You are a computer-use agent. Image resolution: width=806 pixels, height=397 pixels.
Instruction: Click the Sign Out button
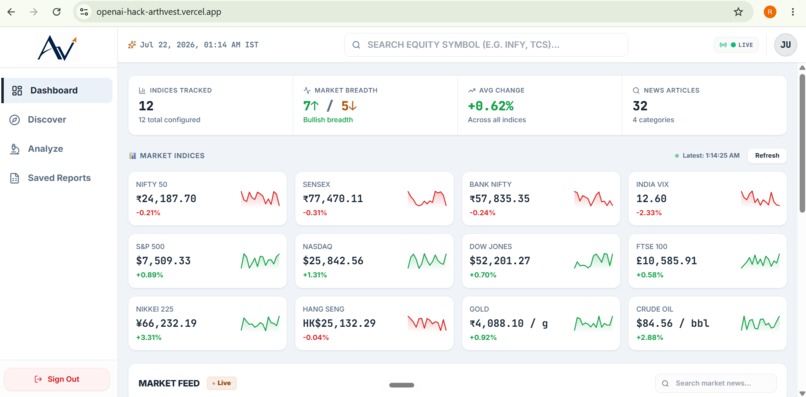tap(57, 380)
